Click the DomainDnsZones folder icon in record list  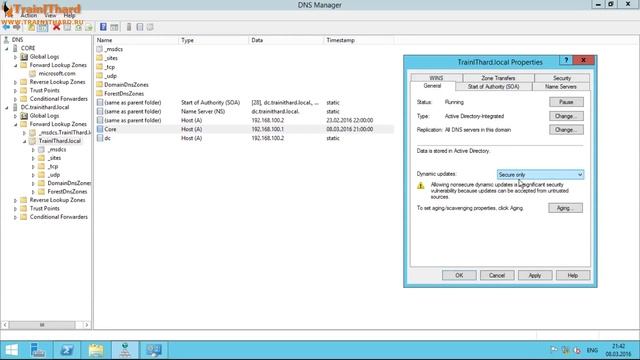click(100, 84)
